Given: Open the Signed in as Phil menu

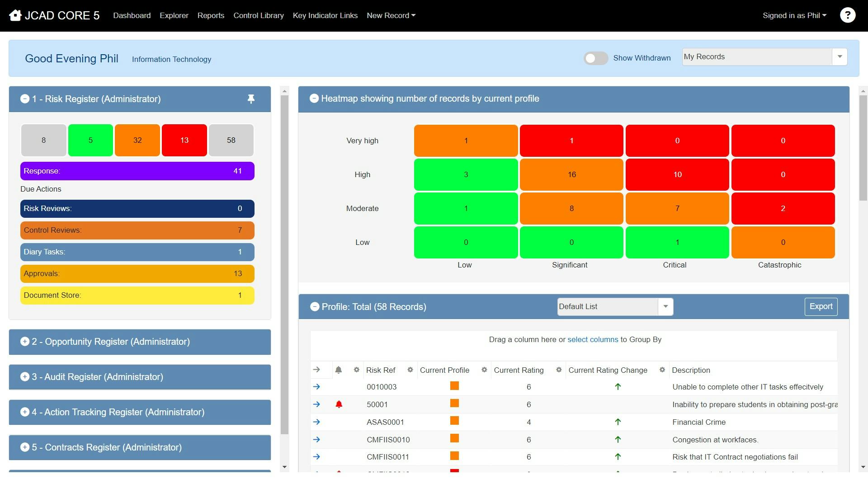Looking at the screenshot, I should 794,15.
